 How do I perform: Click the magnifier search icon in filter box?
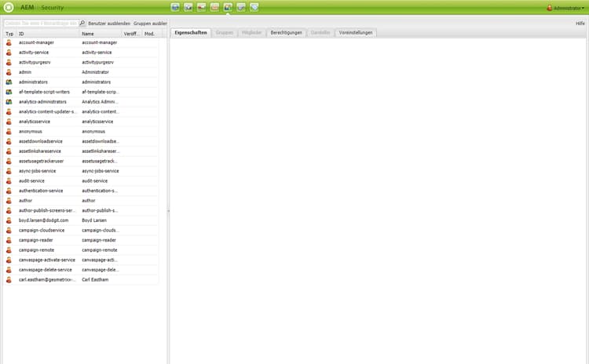(x=82, y=23)
